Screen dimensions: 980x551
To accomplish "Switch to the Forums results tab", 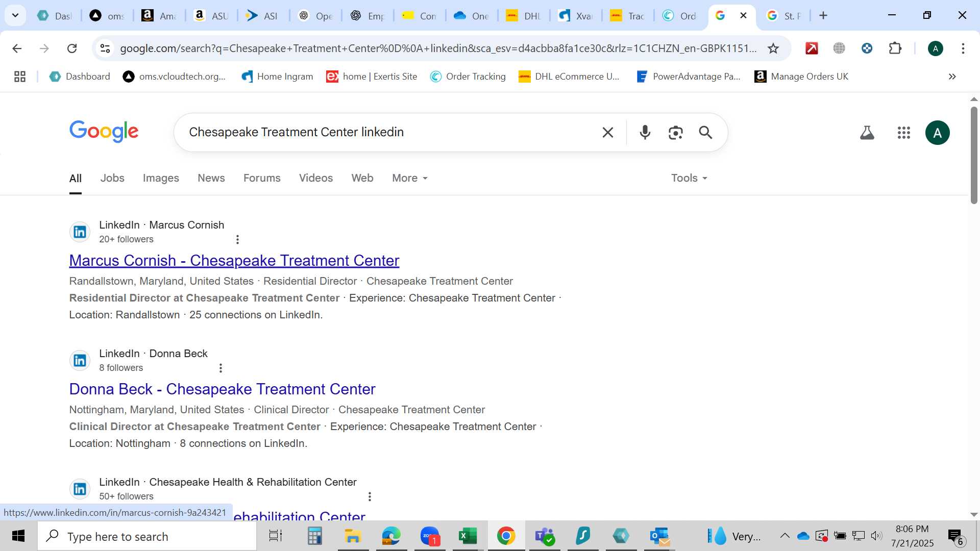I will pyautogui.click(x=262, y=178).
